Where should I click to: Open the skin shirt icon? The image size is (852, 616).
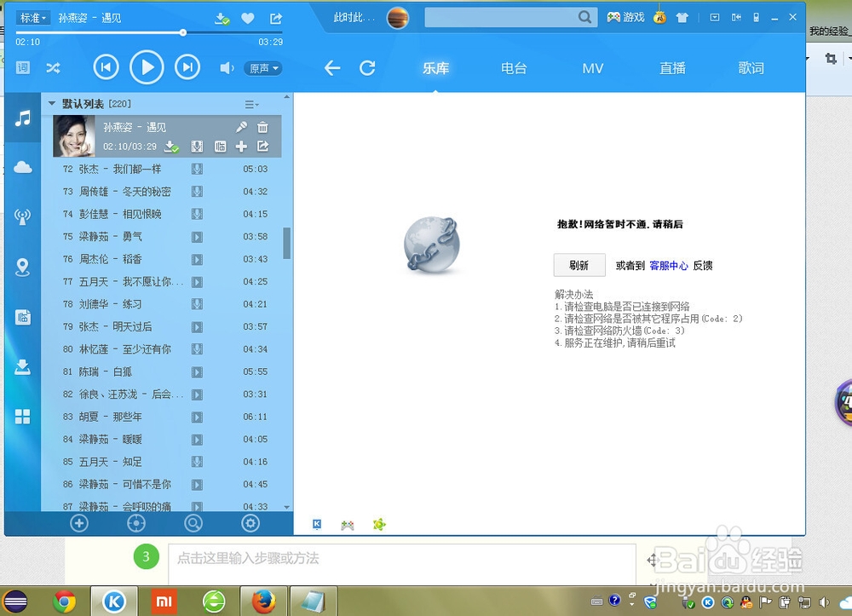[682, 18]
